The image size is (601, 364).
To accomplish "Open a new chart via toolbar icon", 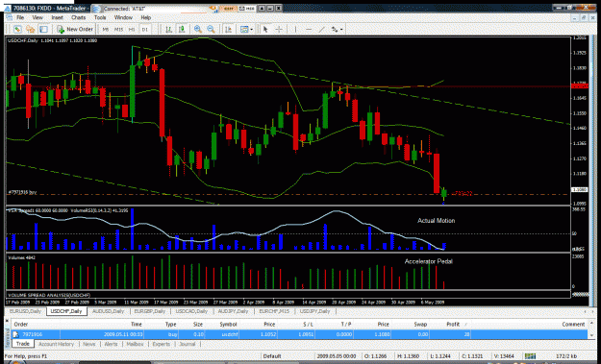I will pos(17,29).
